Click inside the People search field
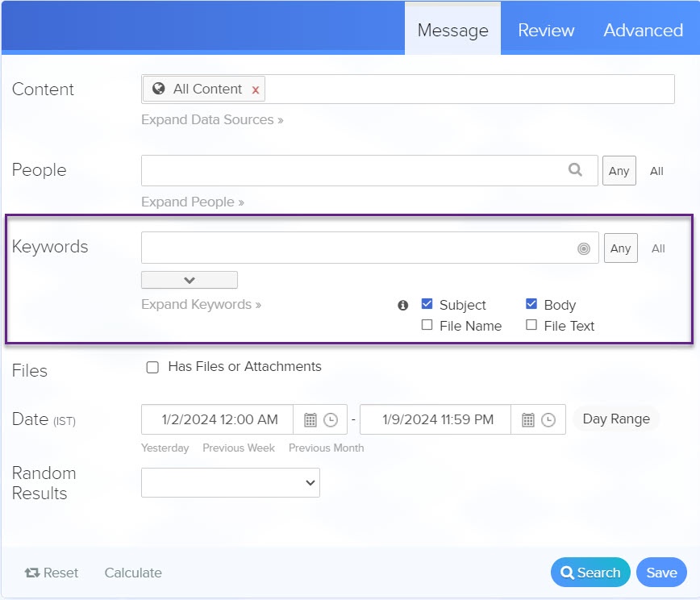Image resolution: width=700 pixels, height=600 pixels. coord(355,170)
